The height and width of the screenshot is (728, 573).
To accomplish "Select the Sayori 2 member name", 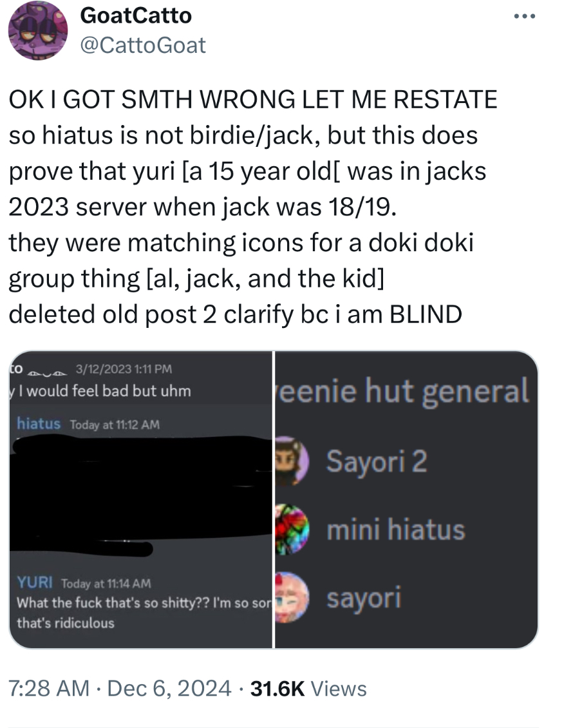I will tap(376, 461).
